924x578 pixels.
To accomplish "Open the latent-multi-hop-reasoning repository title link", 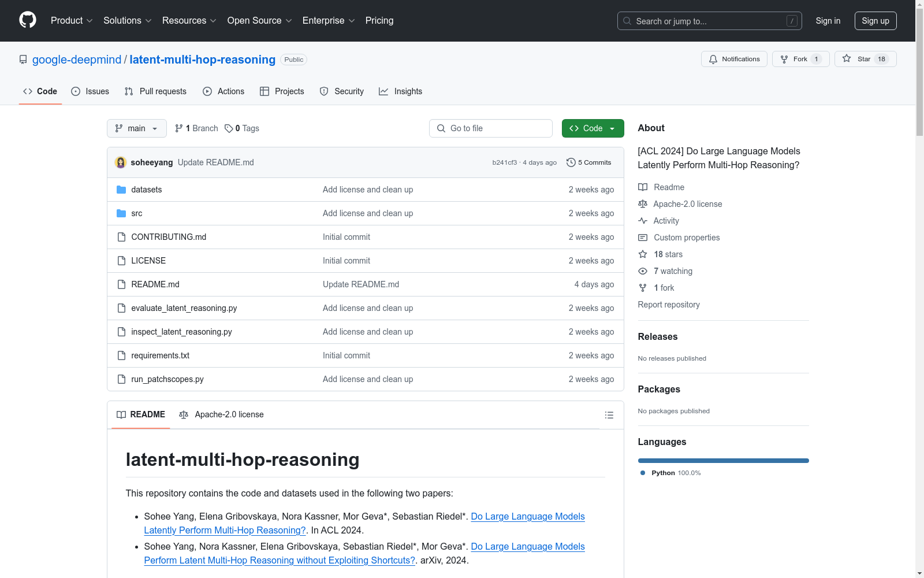I will point(203,60).
